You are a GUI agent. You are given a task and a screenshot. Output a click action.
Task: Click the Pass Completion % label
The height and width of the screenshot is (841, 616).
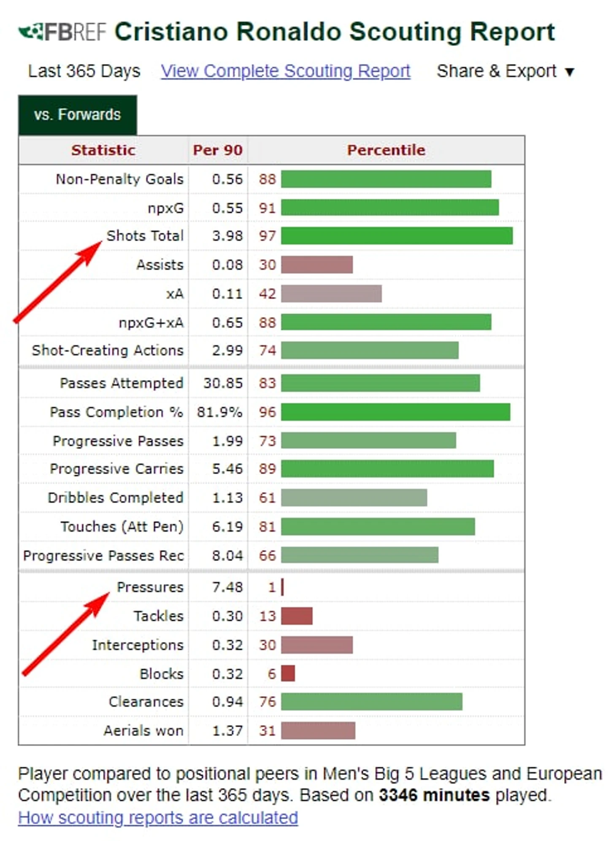click(x=116, y=412)
